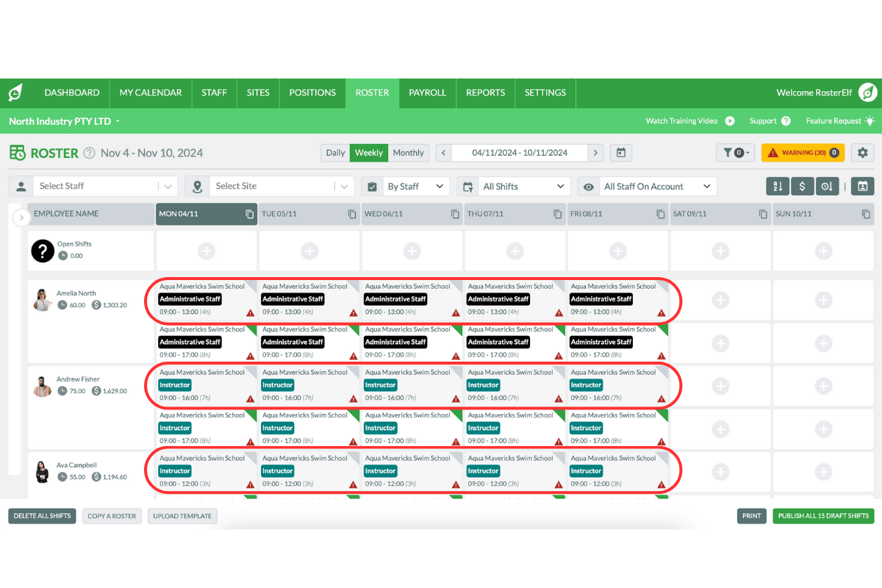Click Amelia North's profile photo

tap(42, 299)
